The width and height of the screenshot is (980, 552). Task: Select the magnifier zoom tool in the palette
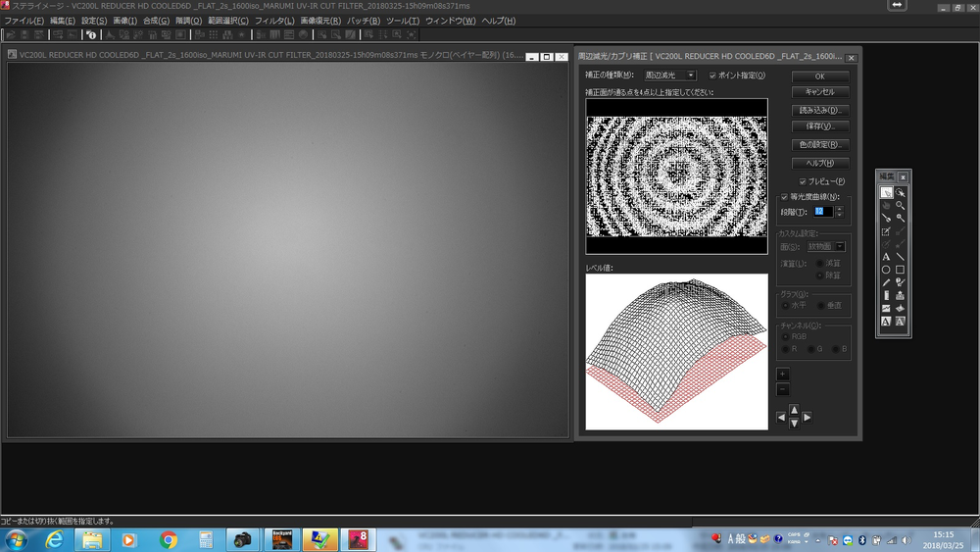(900, 206)
